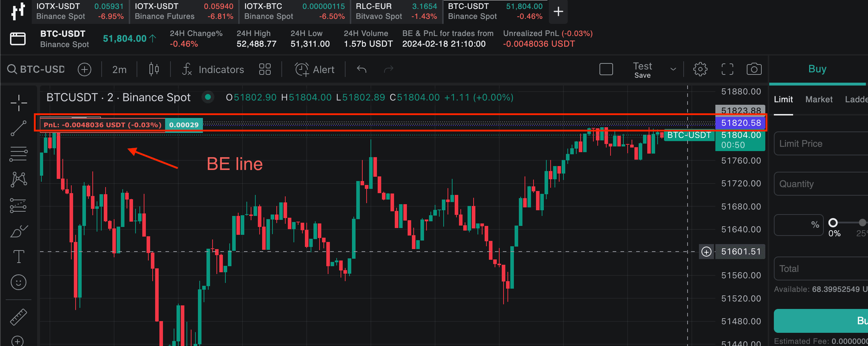Add a new market tab
868x346 pixels.
(558, 12)
